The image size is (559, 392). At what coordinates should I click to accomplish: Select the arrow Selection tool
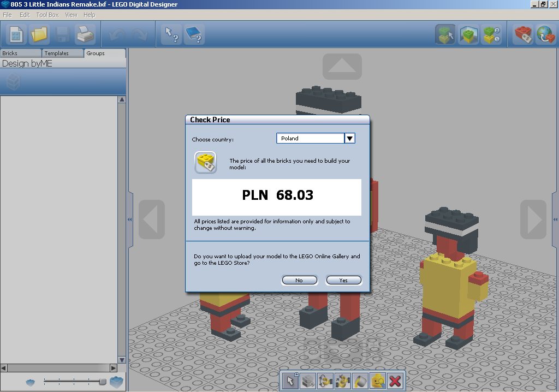(x=290, y=381)
